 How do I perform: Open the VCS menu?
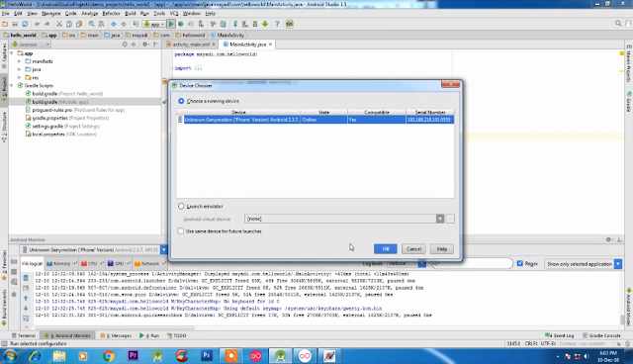[174, 13]
